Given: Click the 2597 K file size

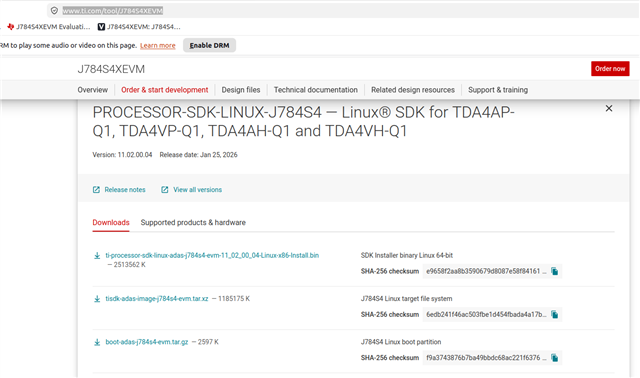Looking at the screenshot, I should click(x=208, y=342).
